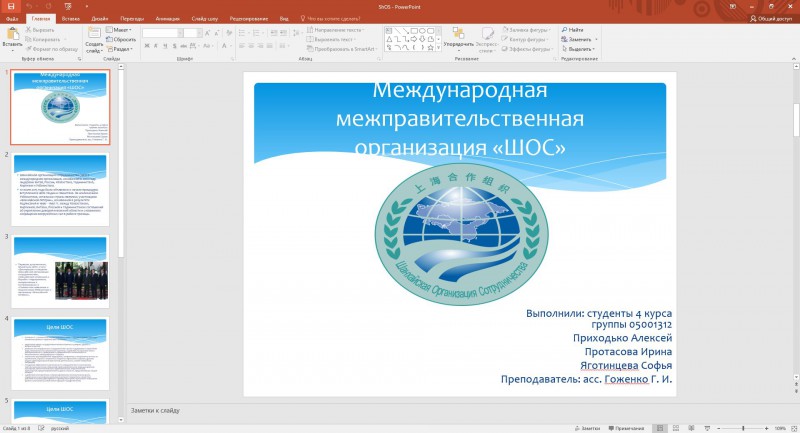Screen dimensions: 800x433
Task: Toggle text Shadow (S) formatting
Action: tap(174, 46)
